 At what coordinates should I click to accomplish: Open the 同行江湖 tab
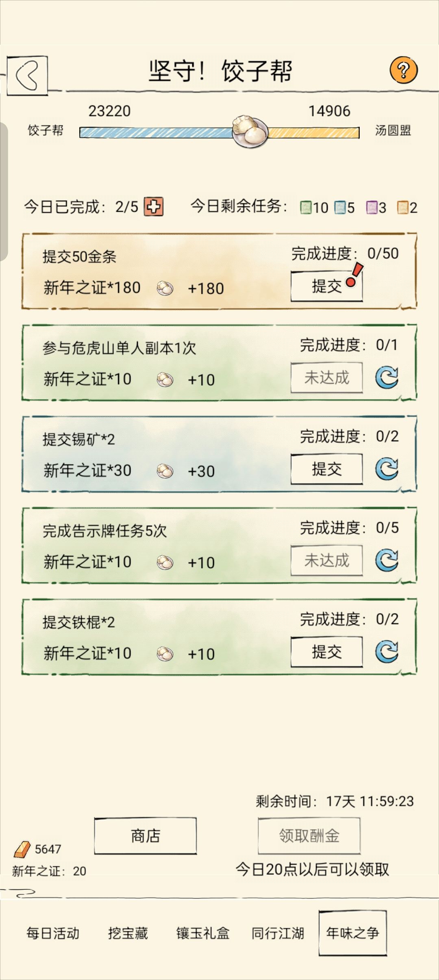(278, 933)
